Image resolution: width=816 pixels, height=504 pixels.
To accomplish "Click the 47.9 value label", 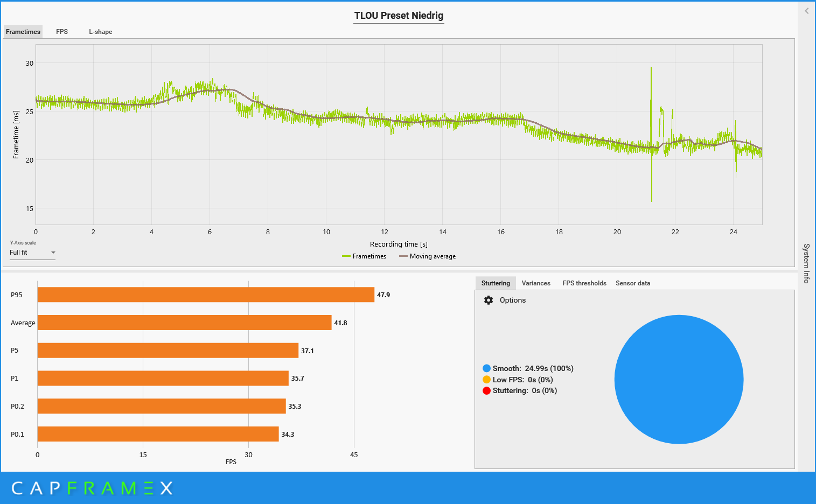I will [x=383, y=295].
